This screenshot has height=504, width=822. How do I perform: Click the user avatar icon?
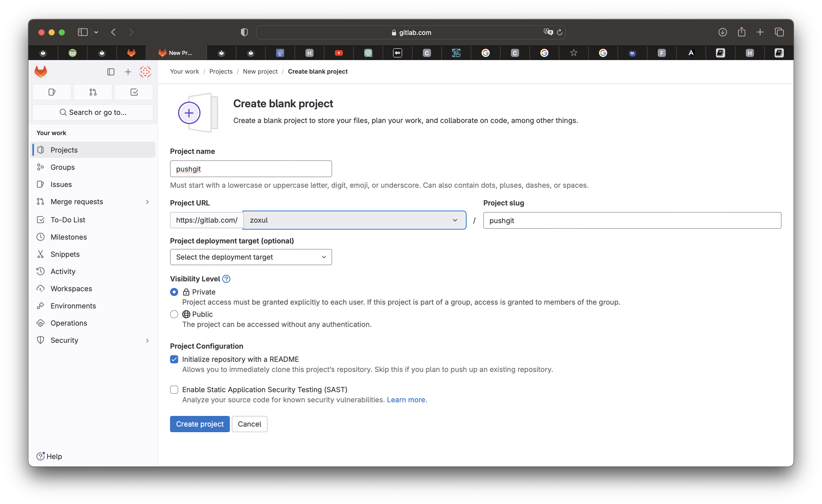145,72
